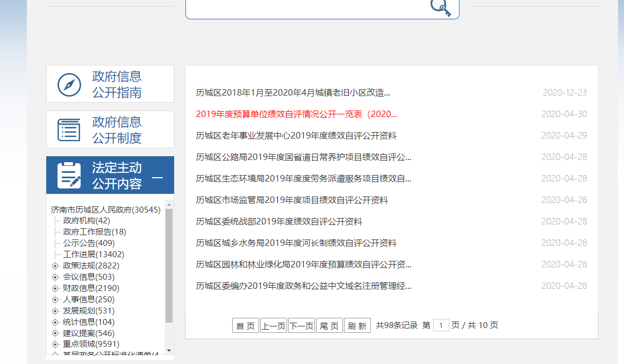Click the clipboard icon for 法定主动公开内容
The image size is (624, 364).
coord(69,175)
